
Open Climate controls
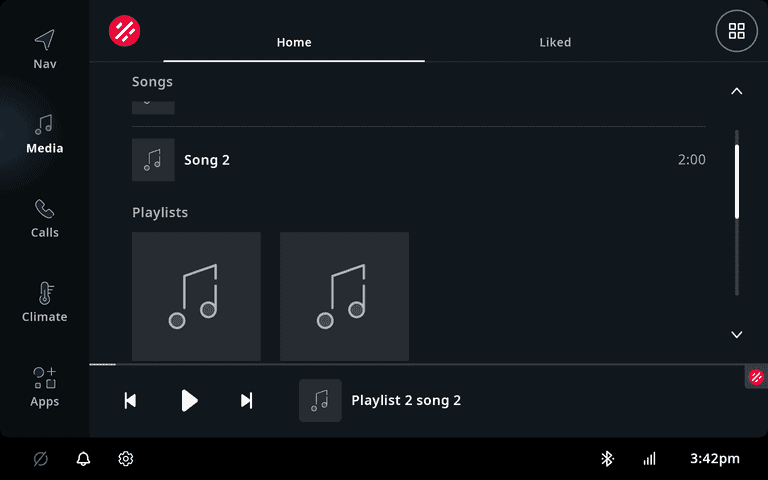(44, 302)
